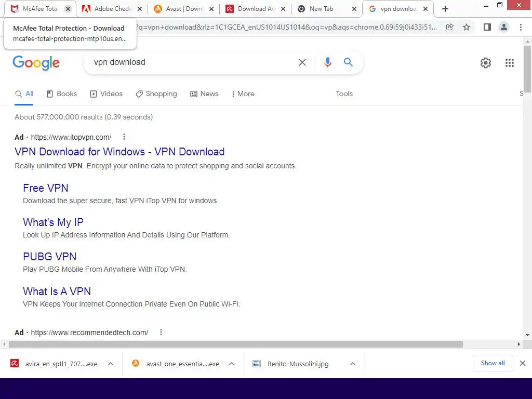
Task: Filter results by News
Action: (204, 94)
